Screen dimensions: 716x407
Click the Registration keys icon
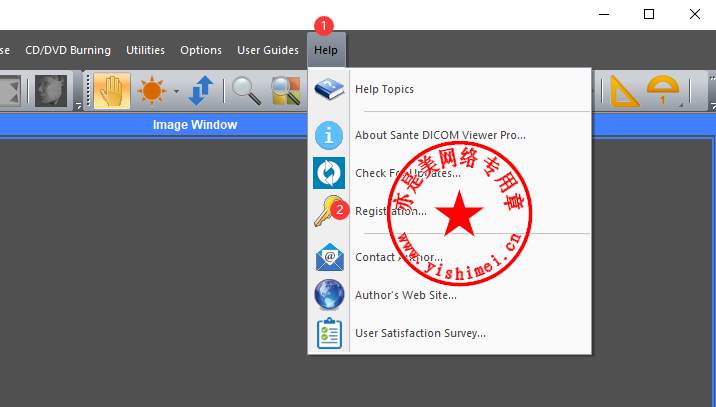pos(328,211)
